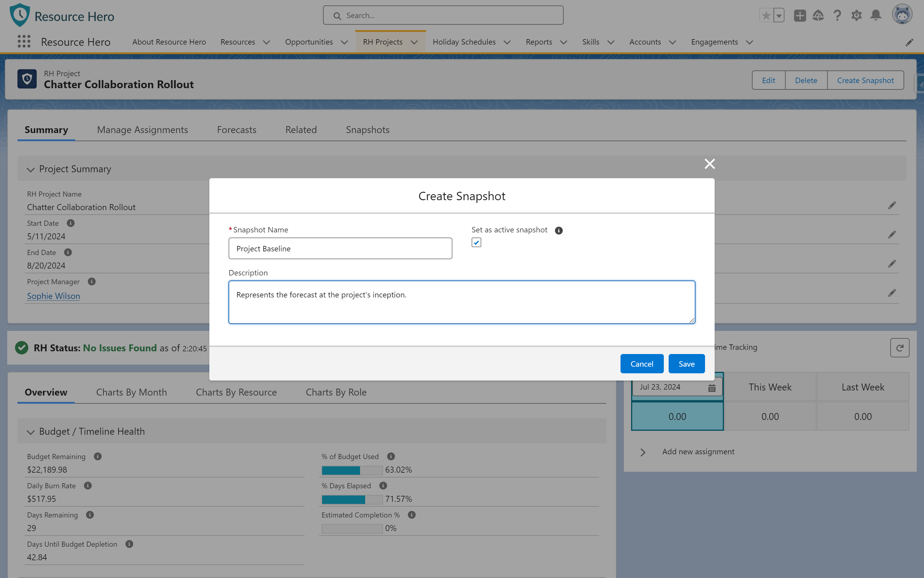Collapse the Project Summary section

[x=31, y=169]
